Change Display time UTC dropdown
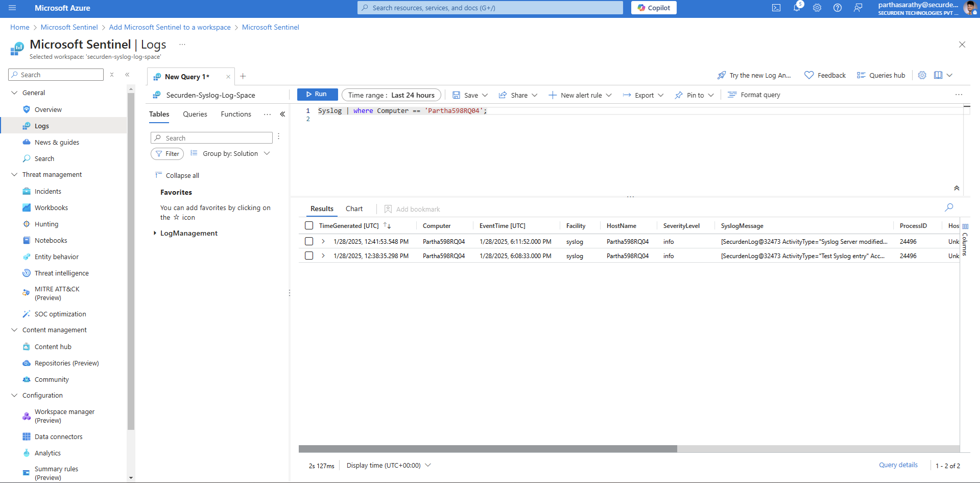Image resolution: width=980 pixels, height=483 pixels. (x=389, y=465)
